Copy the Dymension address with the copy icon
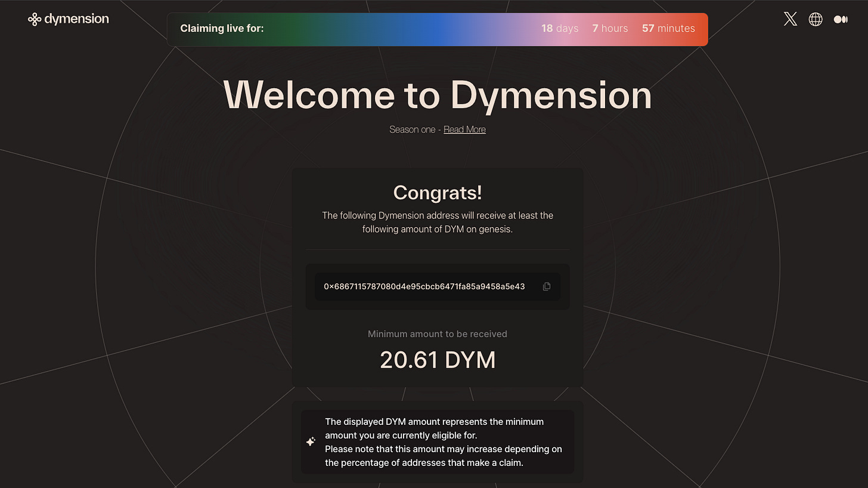Screen dimensions: 868x488 coord(547,286)
